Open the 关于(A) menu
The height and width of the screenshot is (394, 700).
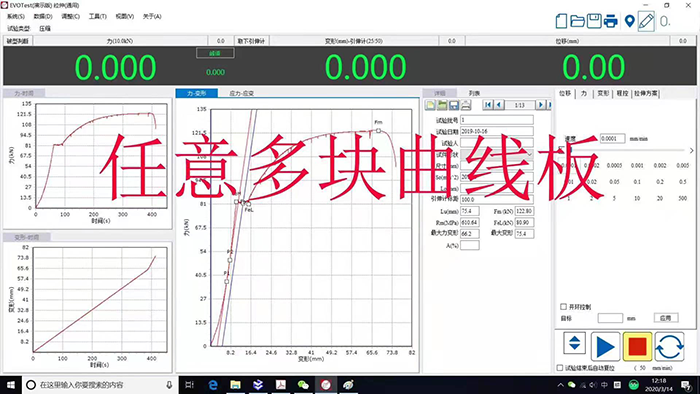(x=152, y=17)
